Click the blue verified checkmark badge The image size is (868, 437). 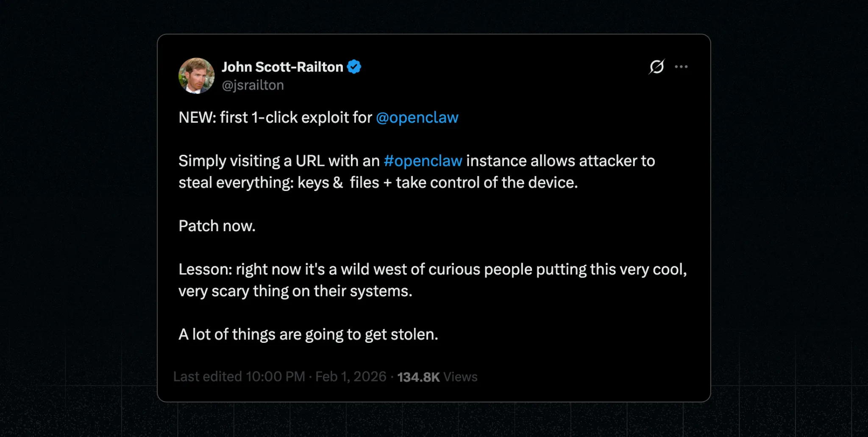(x=354, y=66)
